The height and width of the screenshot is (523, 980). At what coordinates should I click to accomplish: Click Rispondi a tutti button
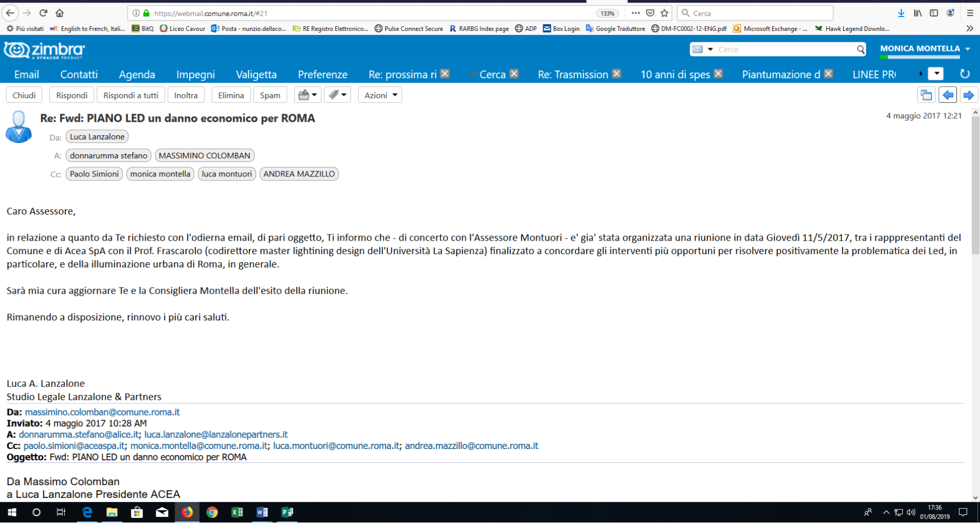pyautogui.click(x=131, y=95)
